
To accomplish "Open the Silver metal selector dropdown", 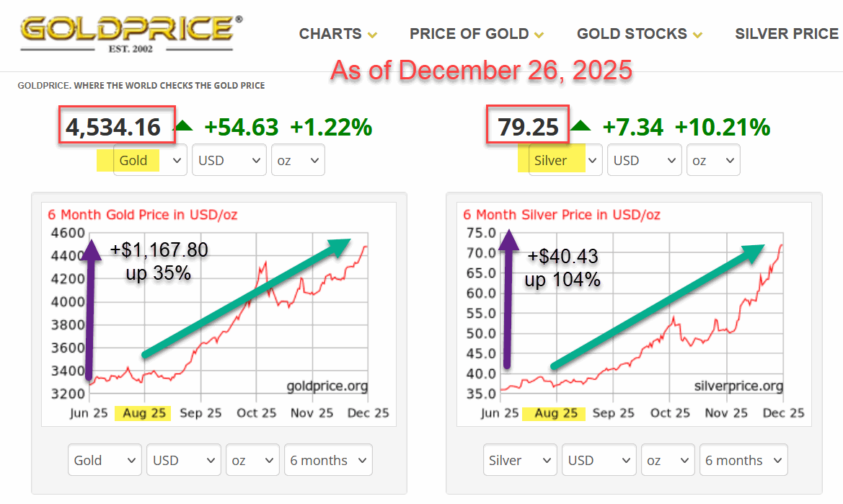I will pyautogui.click(x=565, y=160).
